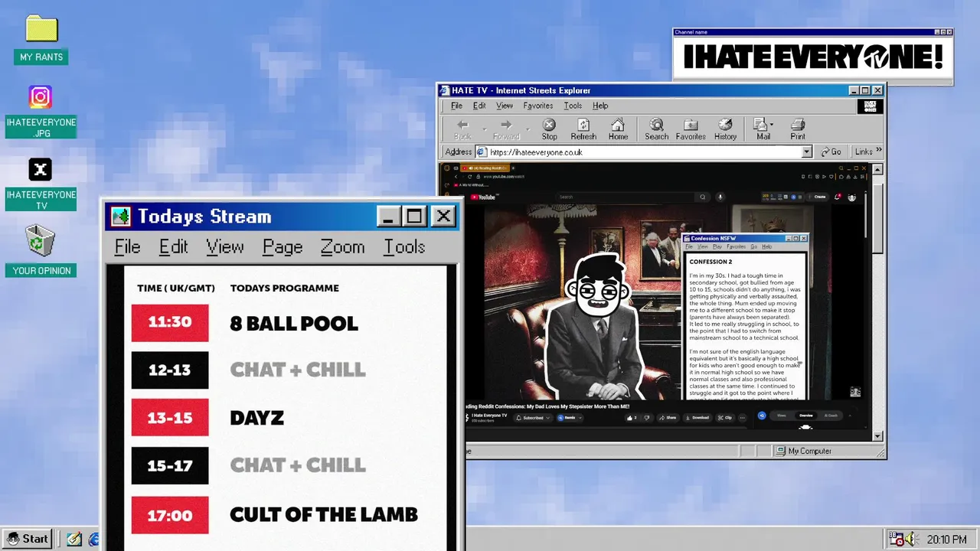980x551 pixels.
Task: Like the YouTube video with thumbs up
Action: 631,418
